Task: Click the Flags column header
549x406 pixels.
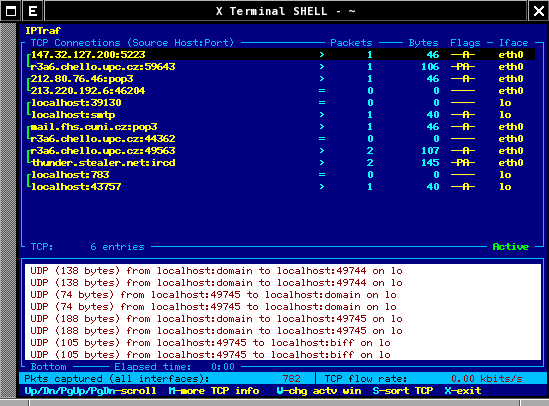Action: [x=465, y=43]
